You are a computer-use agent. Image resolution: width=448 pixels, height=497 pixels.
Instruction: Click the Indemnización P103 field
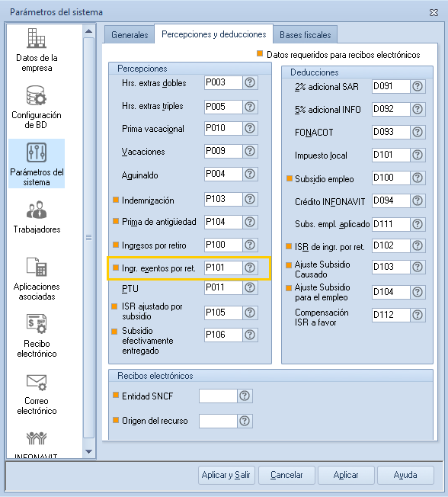(x=223, y=199)
